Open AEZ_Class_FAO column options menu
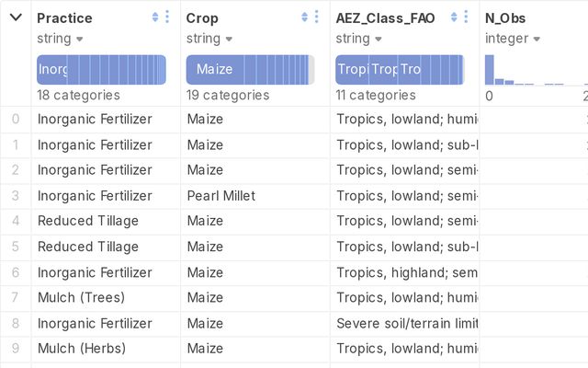The image size is (588, 368). point(466,17)
